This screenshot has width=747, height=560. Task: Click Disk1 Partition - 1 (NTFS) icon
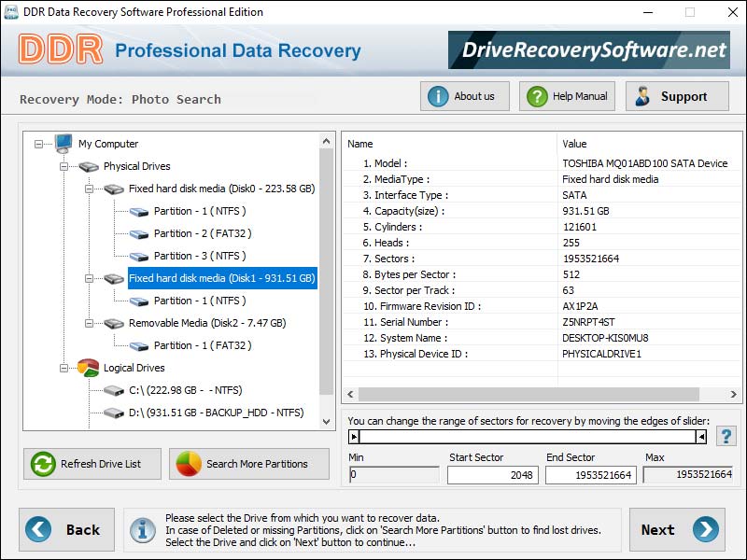139,301
